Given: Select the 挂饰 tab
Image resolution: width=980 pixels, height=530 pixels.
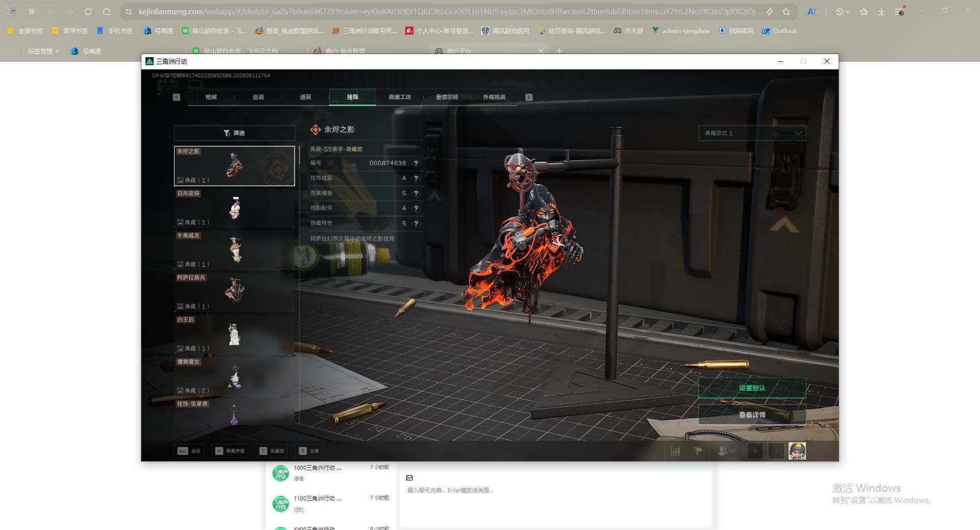Looking at the screenshot, I should [x=353, y=97].
